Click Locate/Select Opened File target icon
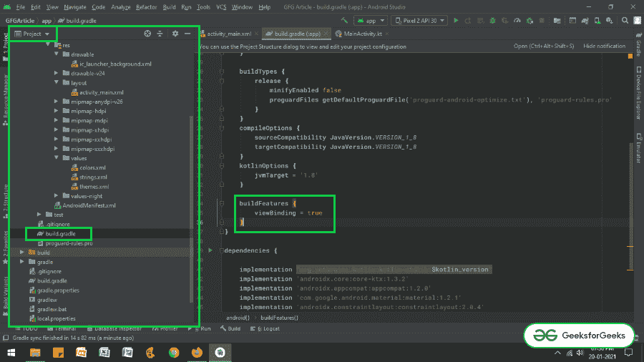 (147, 34)
